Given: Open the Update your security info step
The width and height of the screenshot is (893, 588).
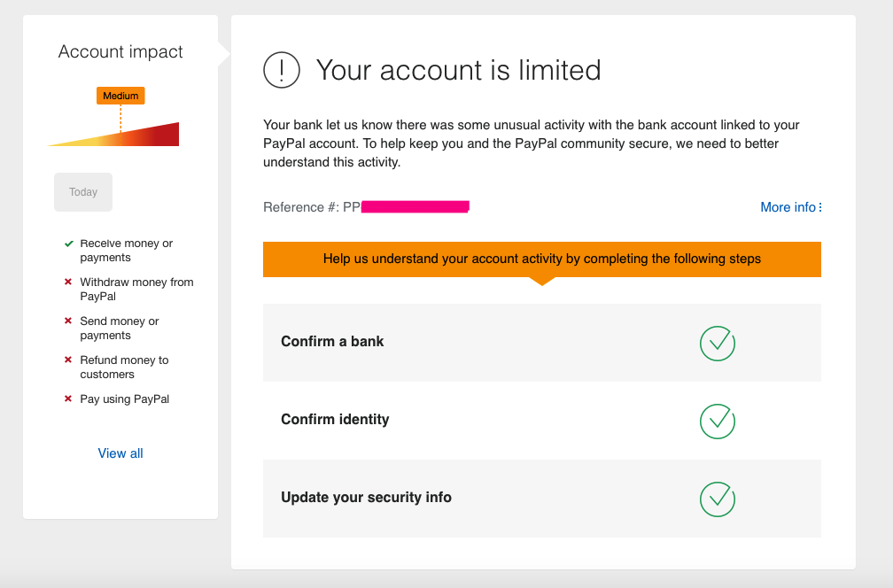Looking at the screenshot, I should click(x=366, y=498).
